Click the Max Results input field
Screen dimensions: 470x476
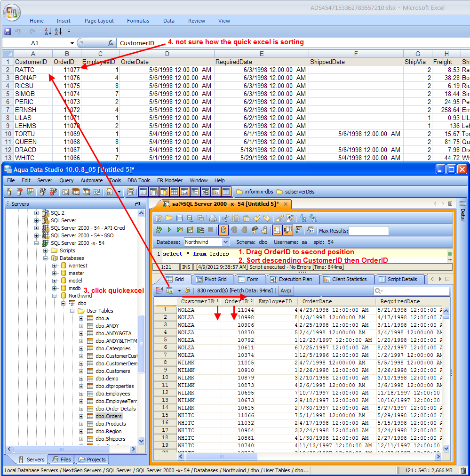(369, 231)
